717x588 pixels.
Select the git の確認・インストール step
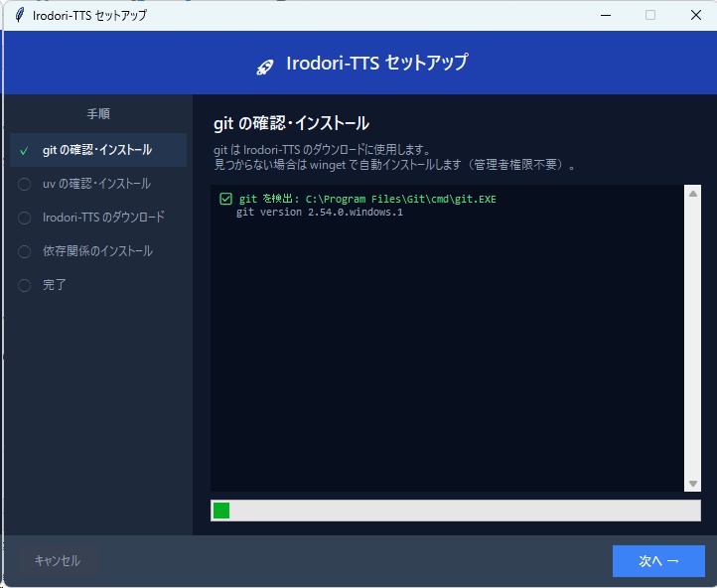98,150
